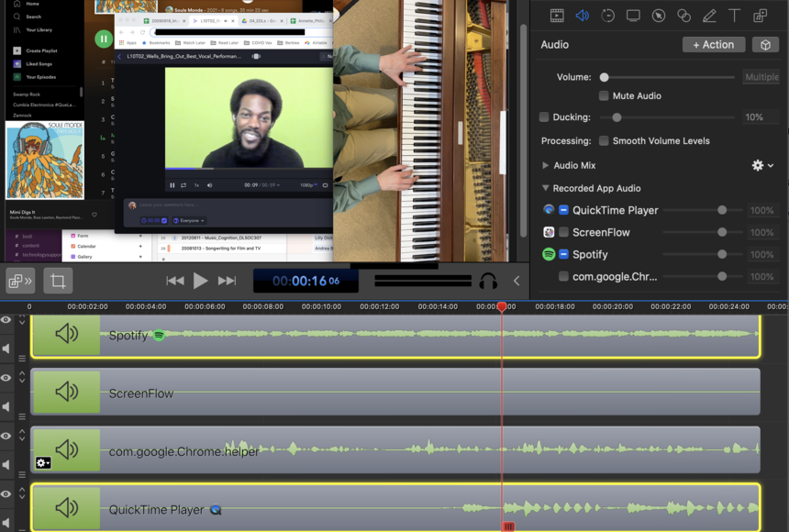
Task: Open the multi-canvas options button beside Crop
Action: pyautogui.click(x=20, y=281)
